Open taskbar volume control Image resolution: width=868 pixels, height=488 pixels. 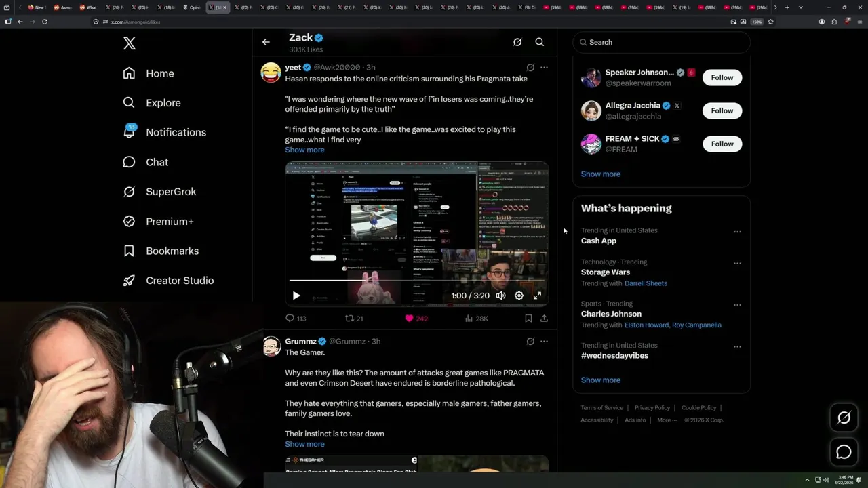point(826,480)
